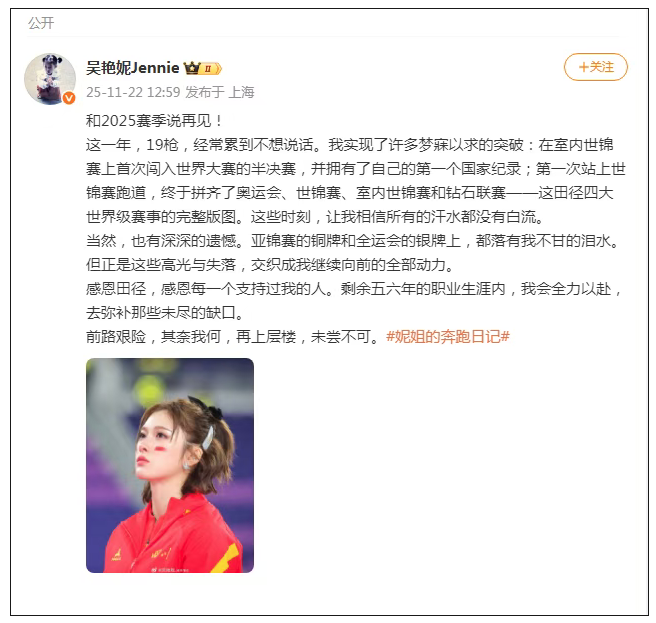Click the line 和2025赛季说再见！

tap(155, 121)
